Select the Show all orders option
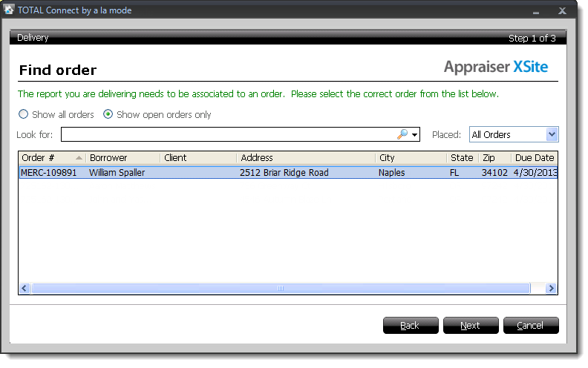This screenshot has height=368, width=588. tap(24, 115)
